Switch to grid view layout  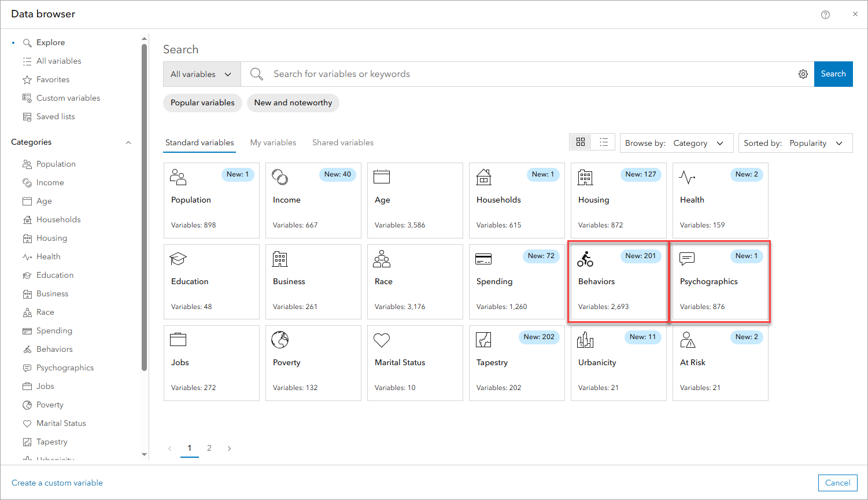[581, 142]
